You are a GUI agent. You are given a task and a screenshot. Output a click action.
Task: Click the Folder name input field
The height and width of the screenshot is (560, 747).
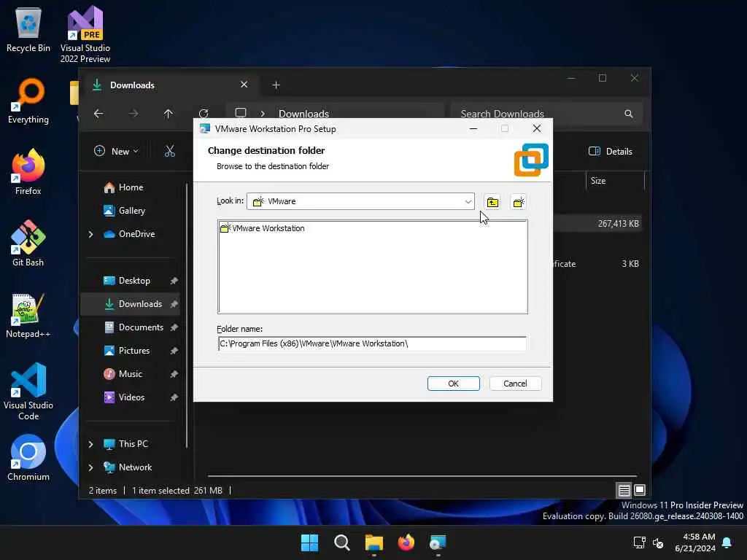372,344
